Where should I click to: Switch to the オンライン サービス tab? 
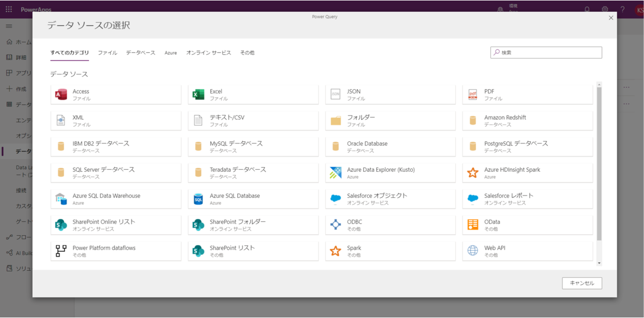click(208, 53)
